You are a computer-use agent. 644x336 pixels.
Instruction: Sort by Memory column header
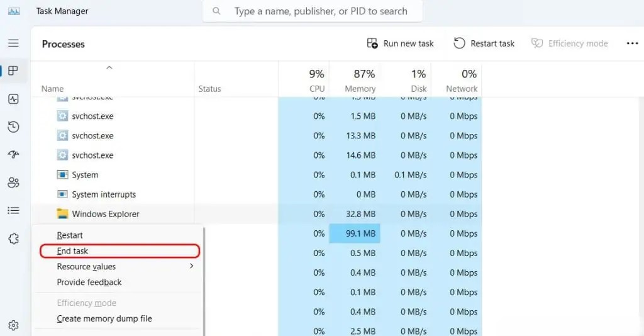coord(355,81)
